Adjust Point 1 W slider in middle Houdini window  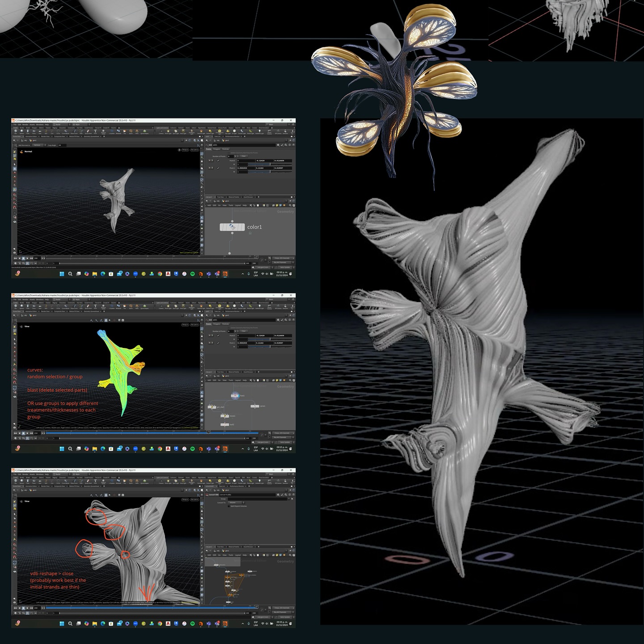click(270, 347)
